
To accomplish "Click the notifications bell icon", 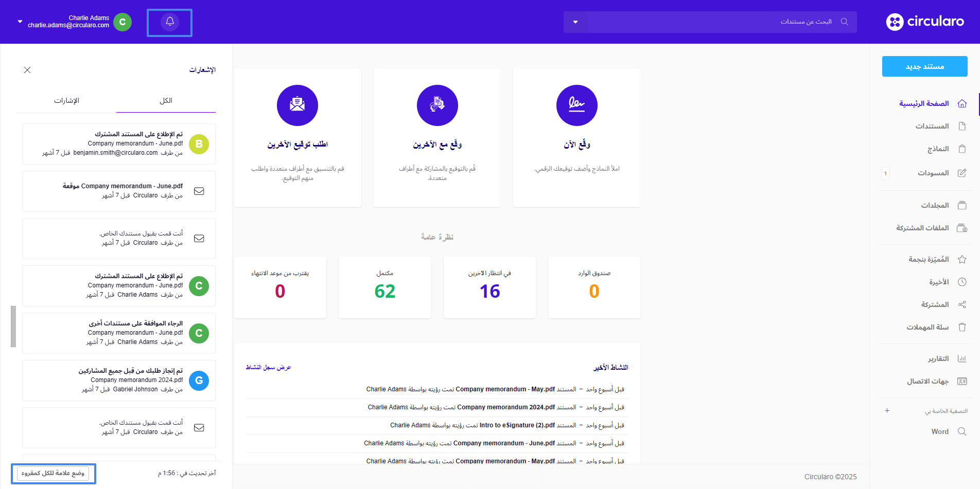I will (x=170, y=22).
